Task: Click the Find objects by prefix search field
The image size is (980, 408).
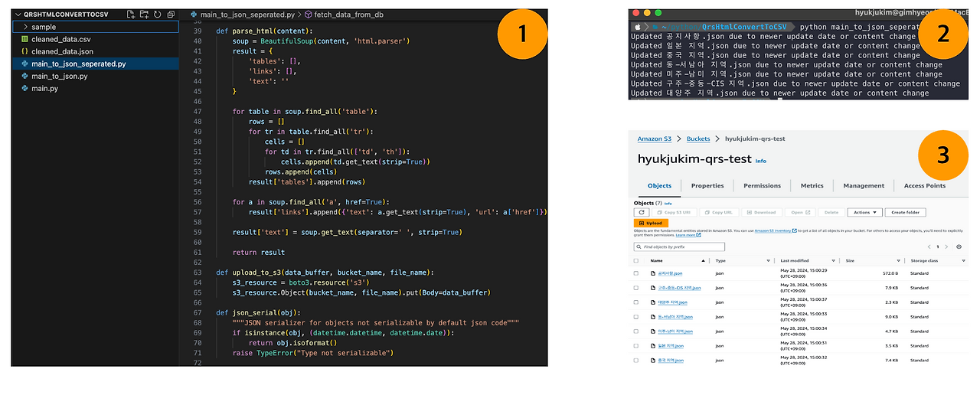Action: point(679,246)
